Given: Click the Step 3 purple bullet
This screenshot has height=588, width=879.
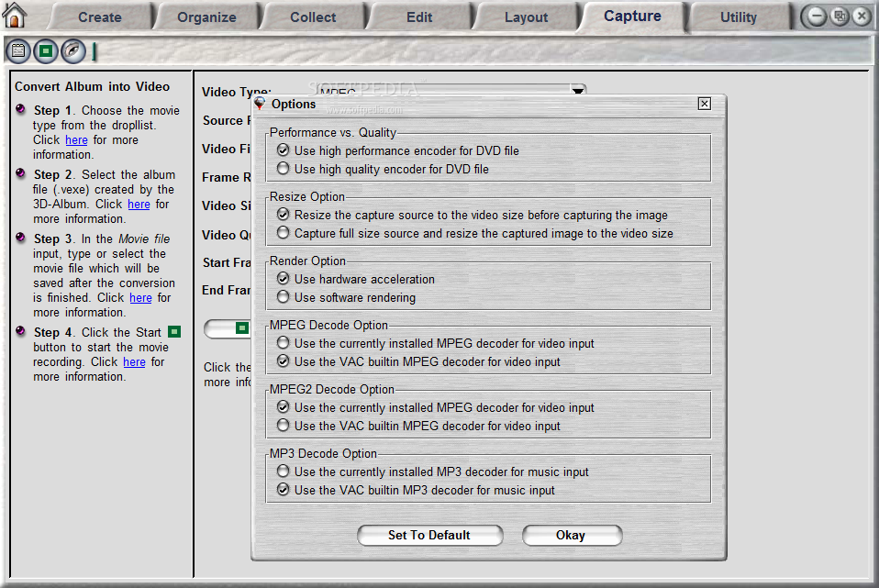Looking at the screenshot, I should pos(20,237).
